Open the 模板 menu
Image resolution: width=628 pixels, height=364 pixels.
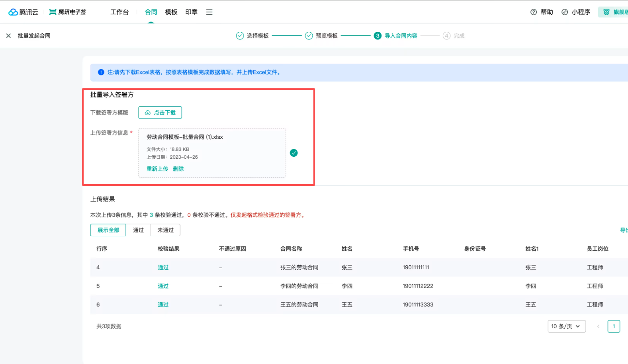171,12
